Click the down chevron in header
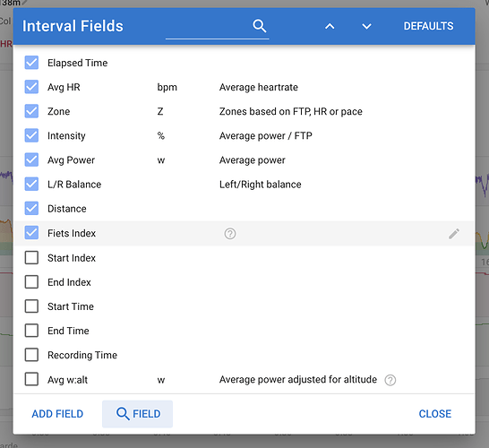 click(x=366, y=27)
